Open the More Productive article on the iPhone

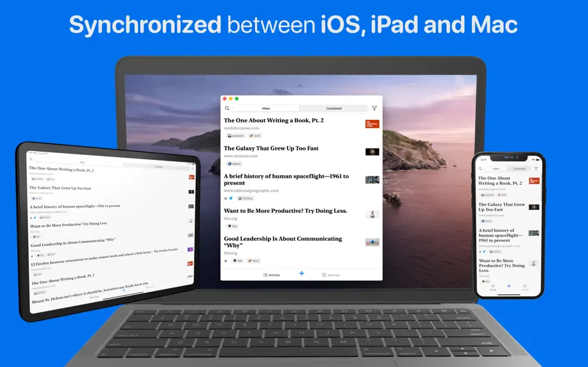[x=501, y=265]
